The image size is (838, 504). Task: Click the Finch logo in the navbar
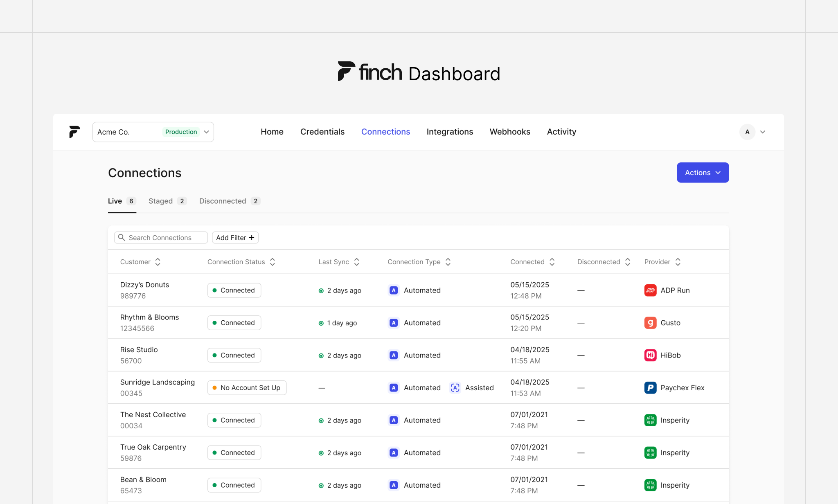(x=74, y=132)
